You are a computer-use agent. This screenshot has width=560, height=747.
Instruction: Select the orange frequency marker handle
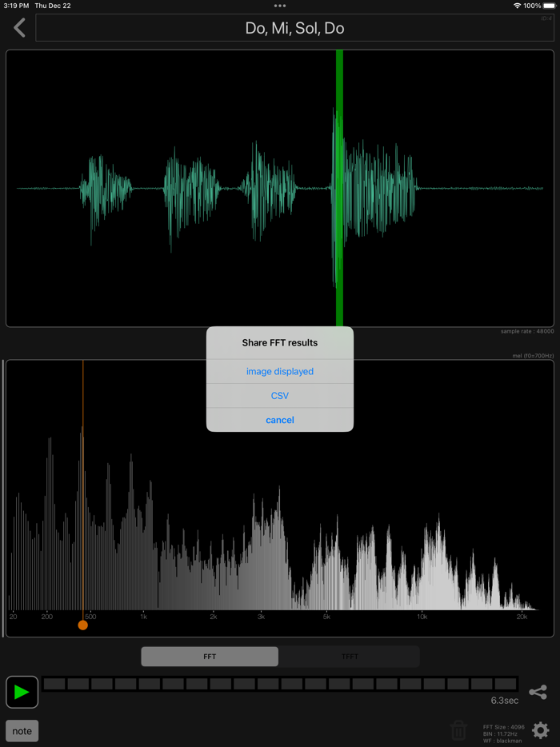pyautogui.click(x=83, y=625)
